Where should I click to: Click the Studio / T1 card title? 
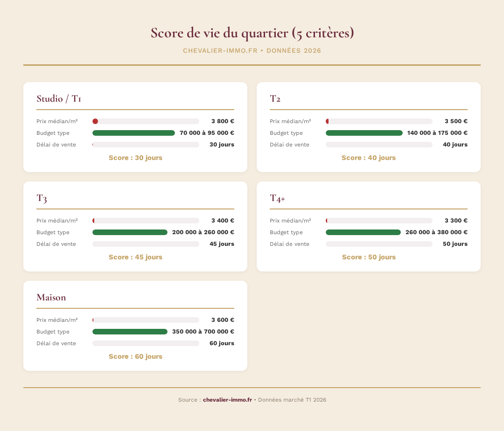pos(58,98)
